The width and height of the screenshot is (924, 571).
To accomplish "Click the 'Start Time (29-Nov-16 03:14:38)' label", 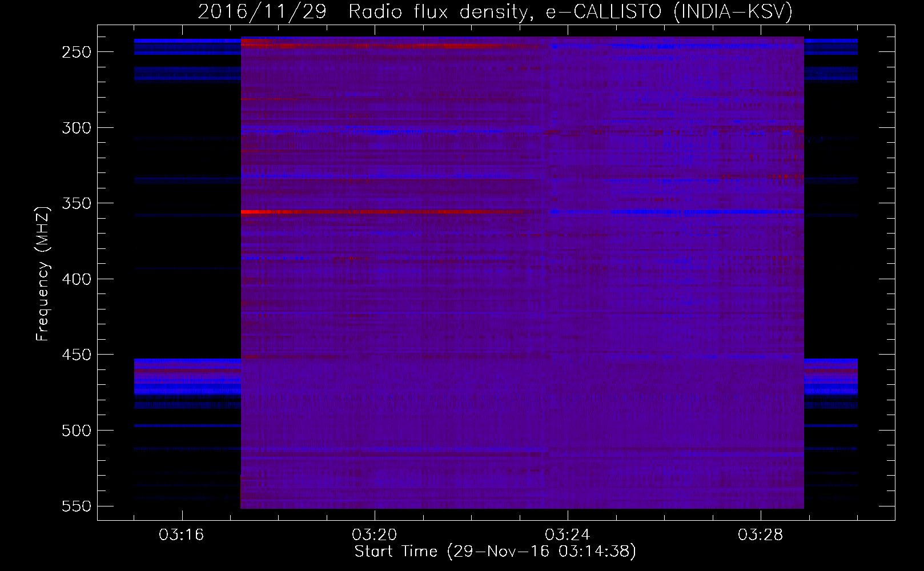I will tap(495, 552).
